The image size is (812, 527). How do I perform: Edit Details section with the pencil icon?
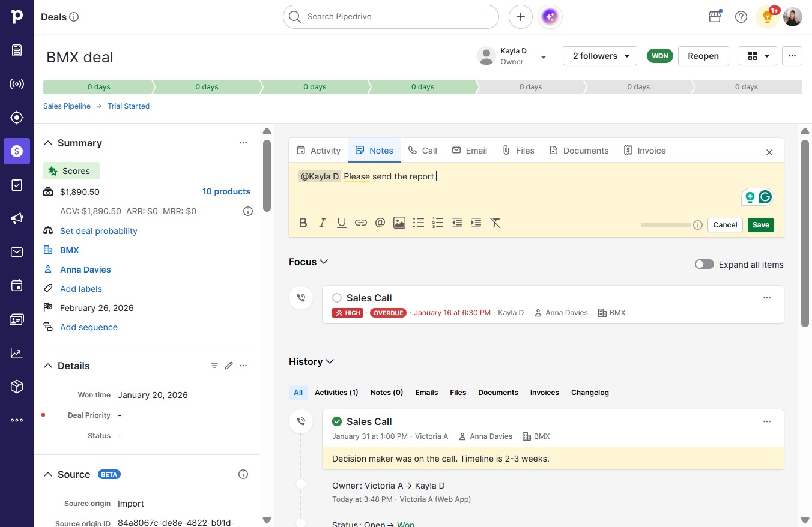tap(229, 366)
